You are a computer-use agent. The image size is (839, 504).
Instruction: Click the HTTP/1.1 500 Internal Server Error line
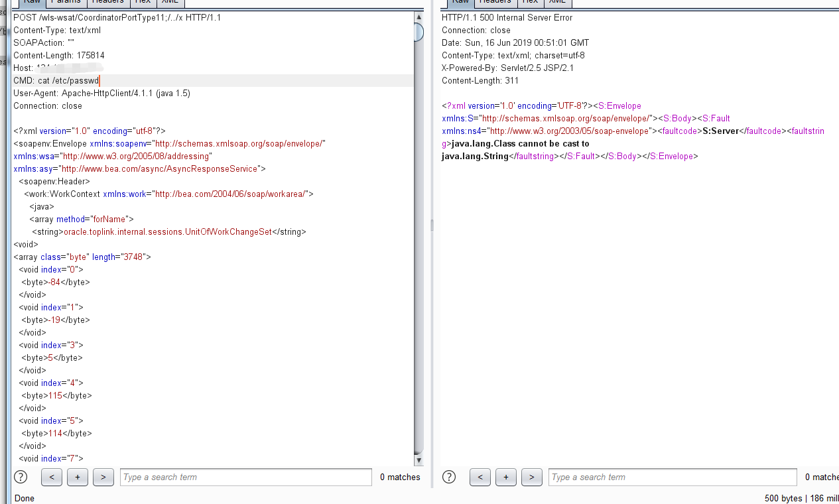pyautogui.click(x=507, y=17)
